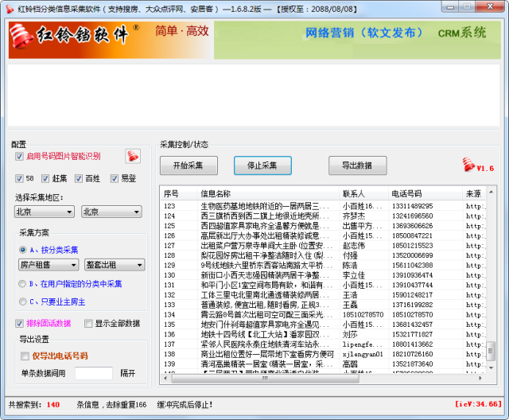Screen dimensions: 509x420
Task: Click the horizontal scroll right arrow
Action: coord(480,378)
